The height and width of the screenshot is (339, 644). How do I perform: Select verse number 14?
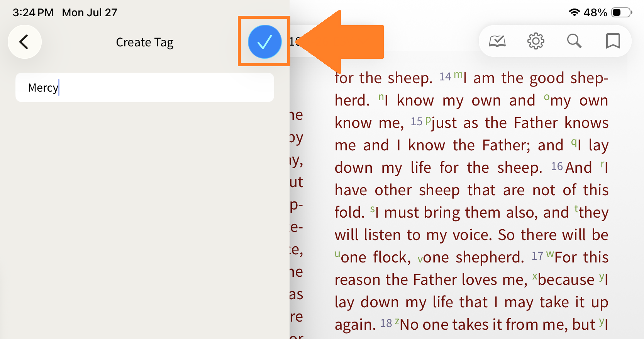click(x=445, y=77)
